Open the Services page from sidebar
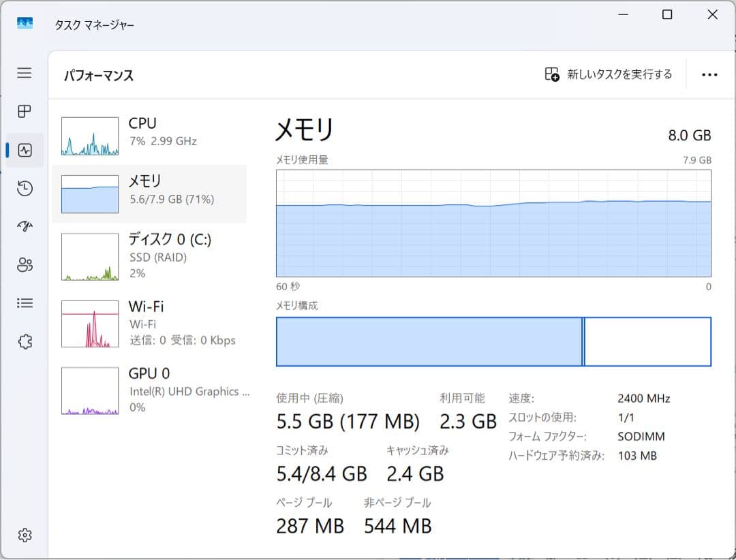This screenshot has height=560, width=736. pyautogui.click(x=24, y=341)
